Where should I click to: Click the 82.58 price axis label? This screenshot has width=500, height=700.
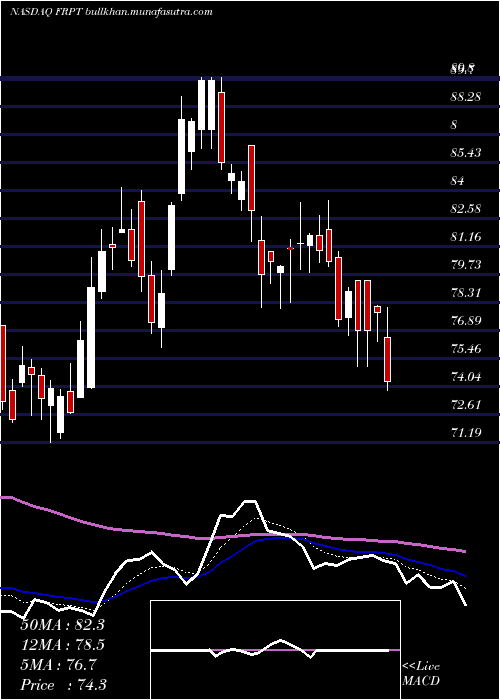(466, 208)
